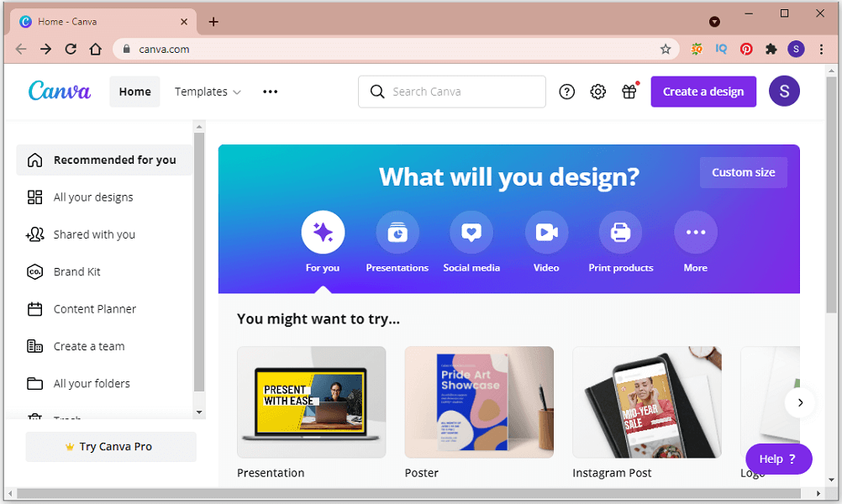Open the Presentation template thumbnail
The width and height of the screenshot is (842, 504).
click(312, 402)
